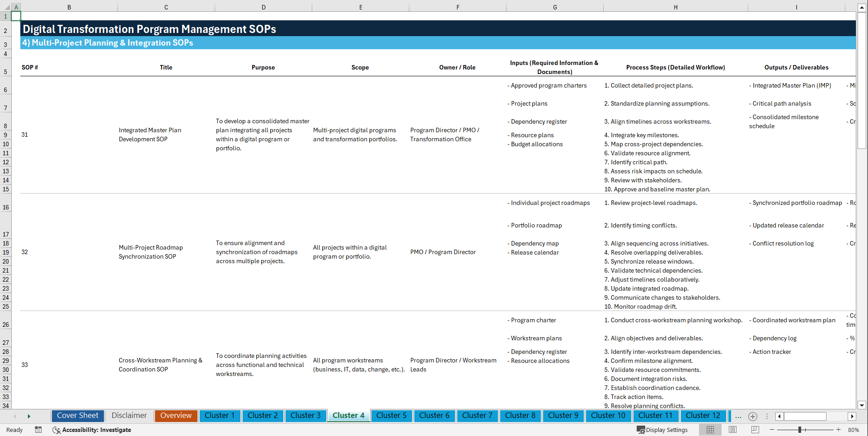Click the previous-sheet navigation arrow
Image resolution: width=868 pixels, height=436 pixels.
(x=15, y=416)
